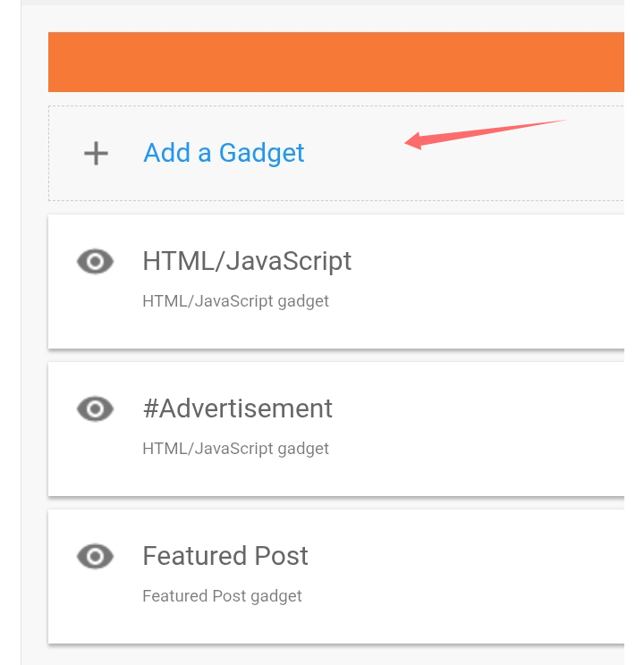Click the subtitle under the #Advertisement title

tap(235, 449)
